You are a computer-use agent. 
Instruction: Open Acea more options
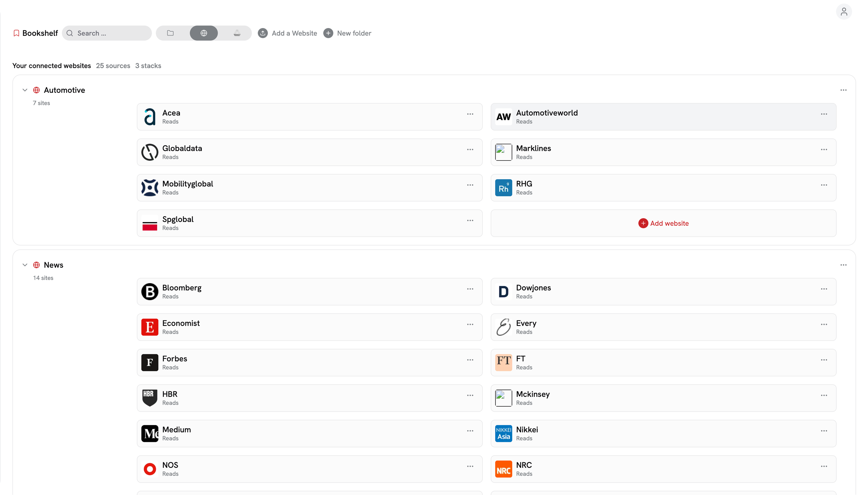pos(470,114)
